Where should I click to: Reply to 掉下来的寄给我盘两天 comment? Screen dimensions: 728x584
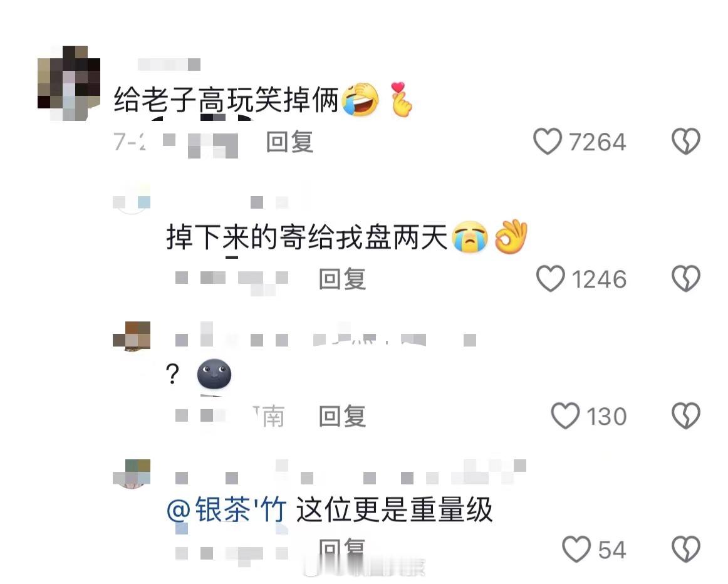coord(342,279)
